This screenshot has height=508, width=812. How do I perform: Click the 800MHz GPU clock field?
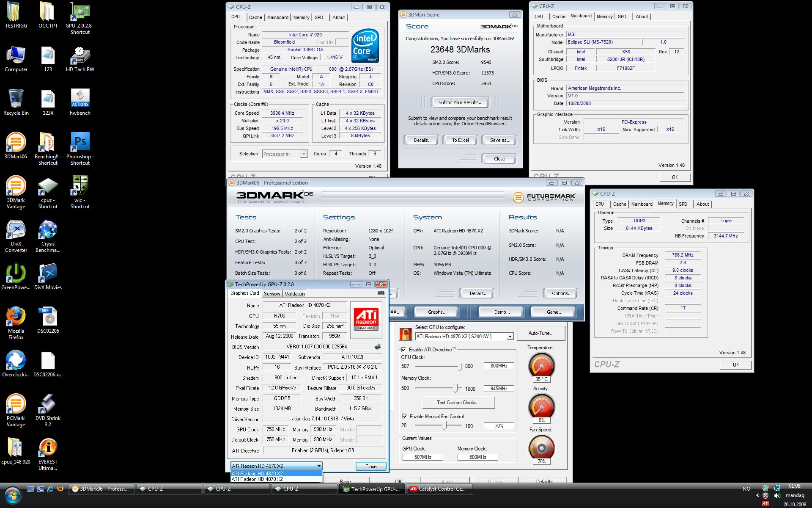pos(499,366)
